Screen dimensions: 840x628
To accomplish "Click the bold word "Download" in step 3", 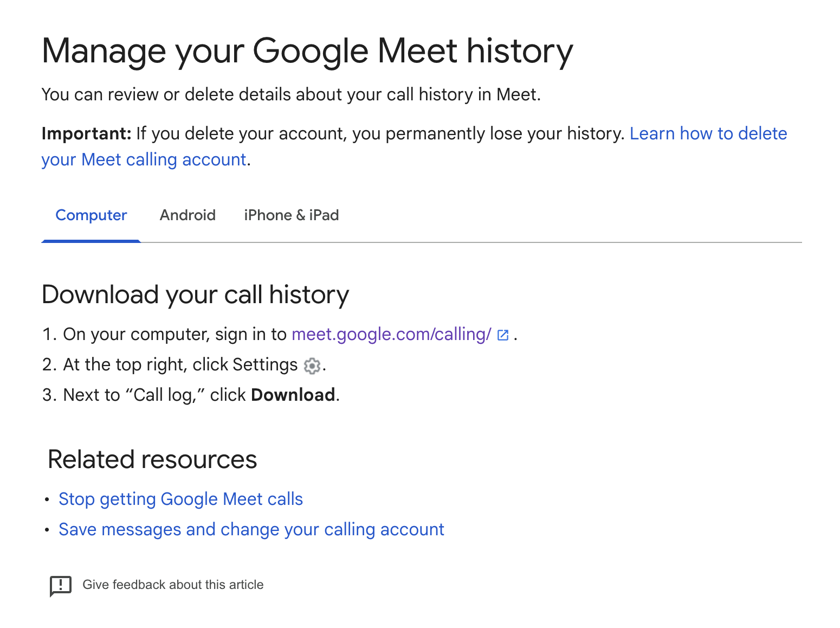I will tap(293, 395).
